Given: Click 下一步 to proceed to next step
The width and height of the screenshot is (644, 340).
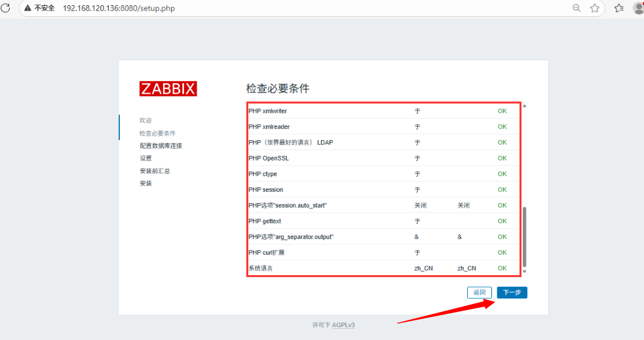Looking at the screenshot, I should [512, 293].
